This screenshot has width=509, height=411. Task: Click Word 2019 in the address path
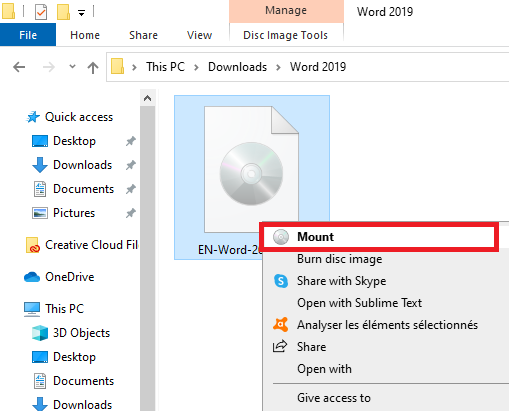pyautogui.click(x=318, y=67)
